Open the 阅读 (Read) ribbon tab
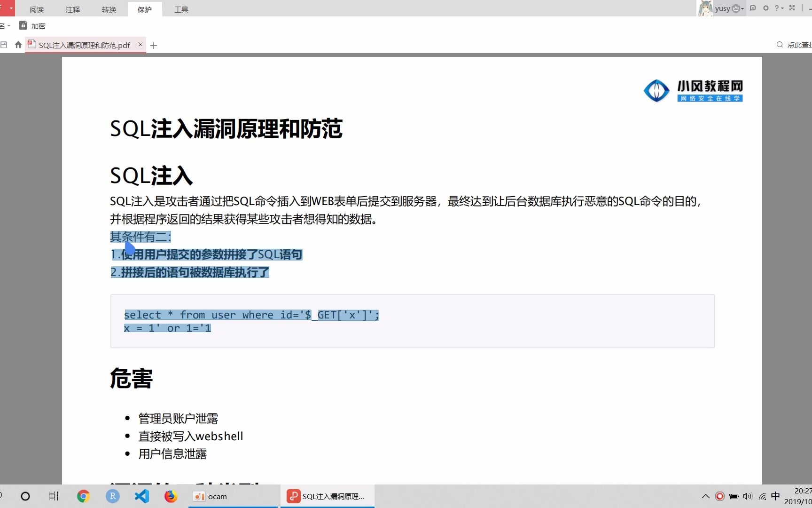The width and height of the screenshot is (812, 508). [37, 9]
